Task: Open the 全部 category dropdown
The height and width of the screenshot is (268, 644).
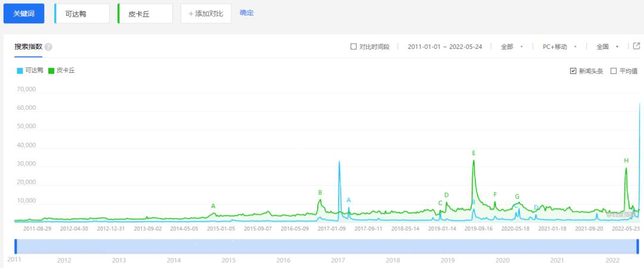Action: click(512, 47)
